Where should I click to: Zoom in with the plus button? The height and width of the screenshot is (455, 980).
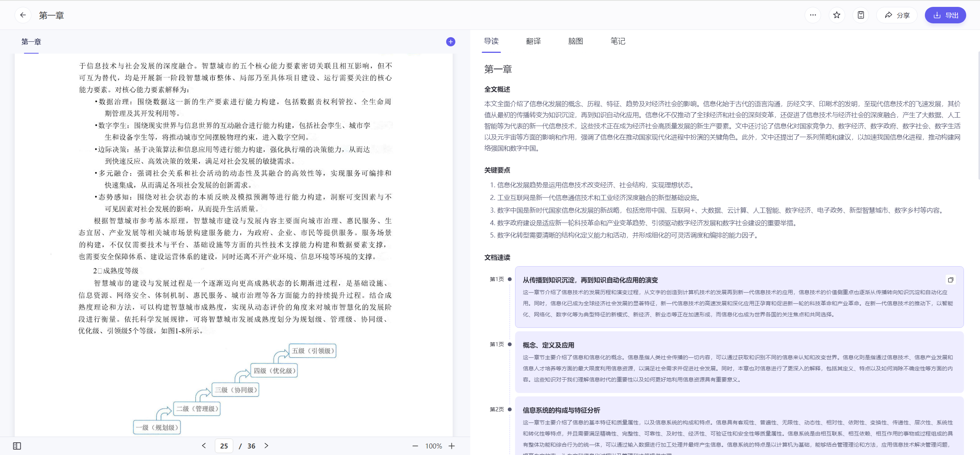[x=452, y=446]
